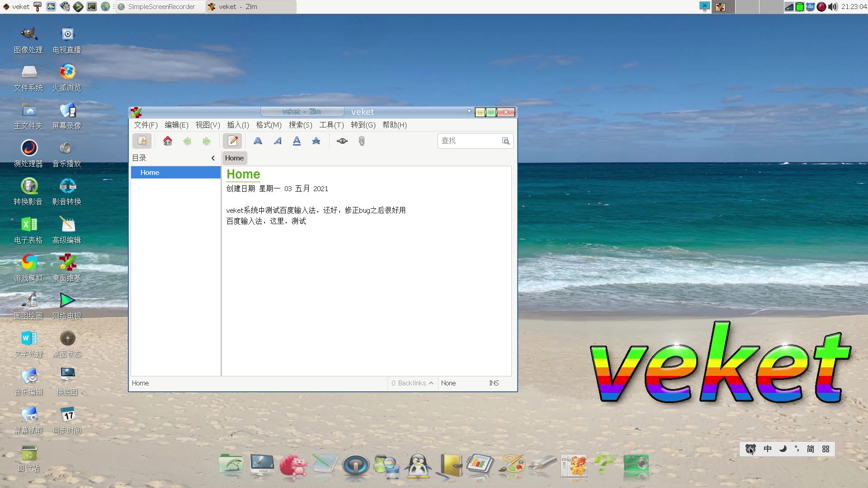The width and height of the screenshot is (868, 488).
Task: Click the up-arrow shade button in Zim title bar
Action: point(469,112)
